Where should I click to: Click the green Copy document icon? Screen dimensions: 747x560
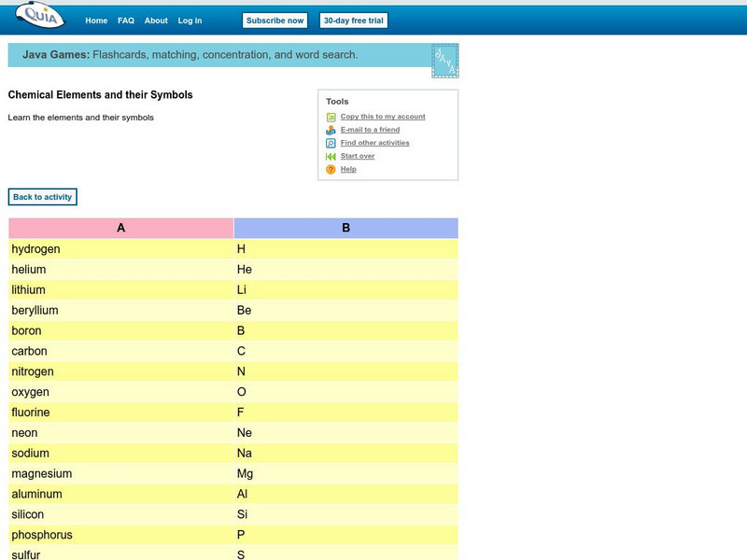pos(330,116)
